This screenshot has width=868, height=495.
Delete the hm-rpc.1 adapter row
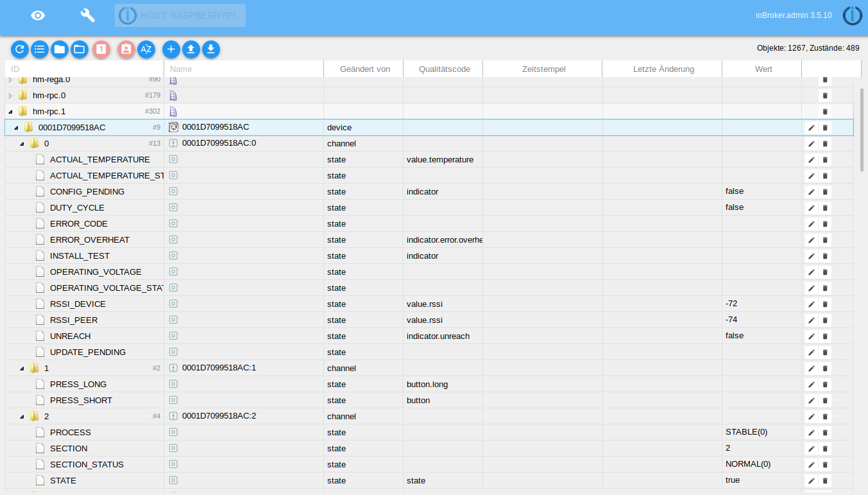click(825, 112)
